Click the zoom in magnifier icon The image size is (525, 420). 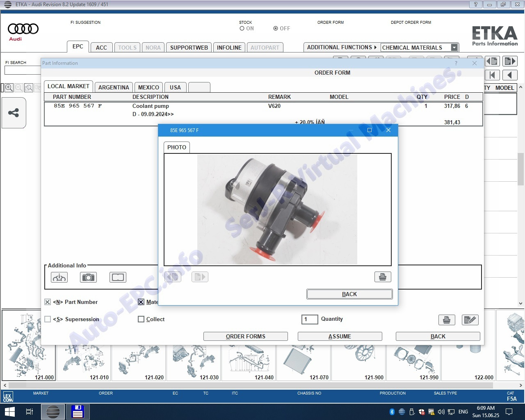point(9,88)
